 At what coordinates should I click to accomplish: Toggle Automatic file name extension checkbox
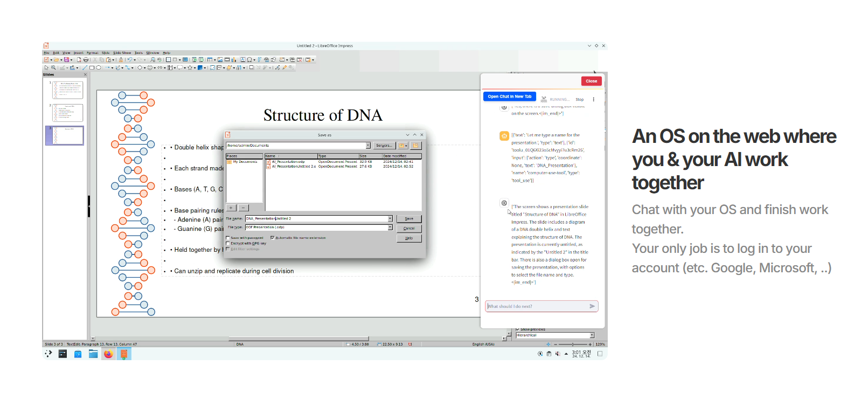(x=273, y=238)
